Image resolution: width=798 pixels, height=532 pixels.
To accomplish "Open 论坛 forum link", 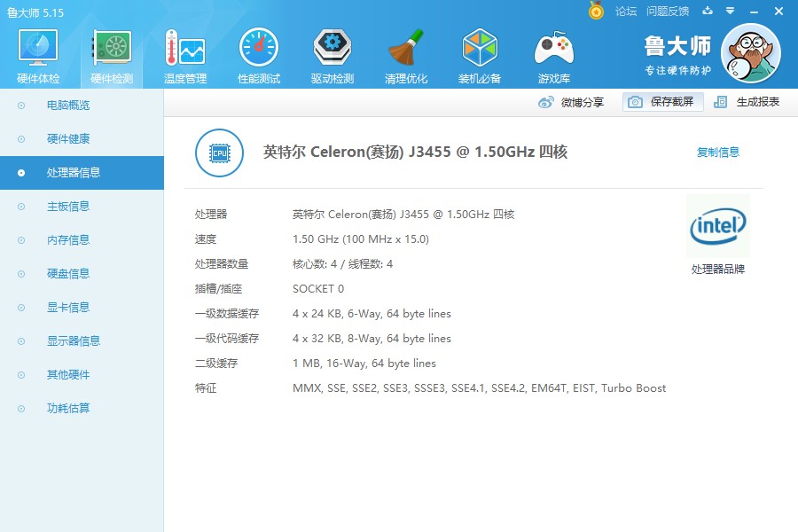I will point(625,12).
